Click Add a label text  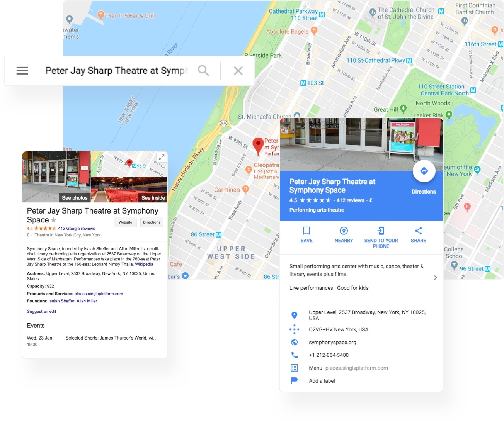pyautogui.click(x=322, y=381)
